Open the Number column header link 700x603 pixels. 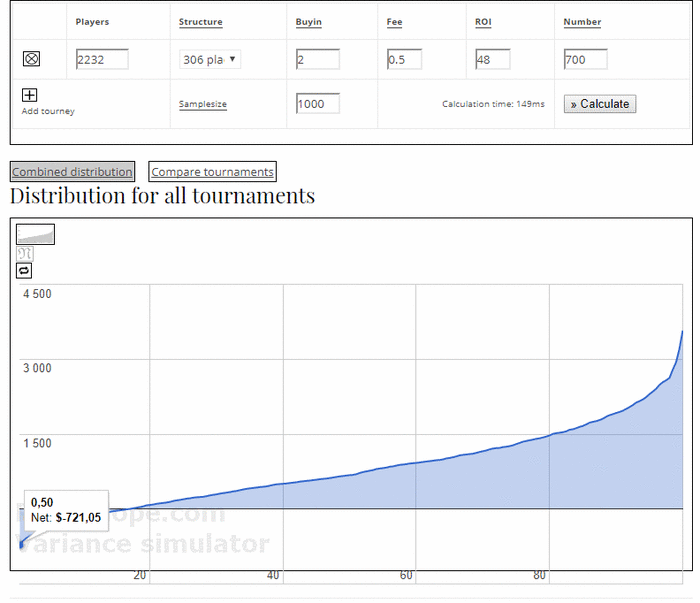582,22
